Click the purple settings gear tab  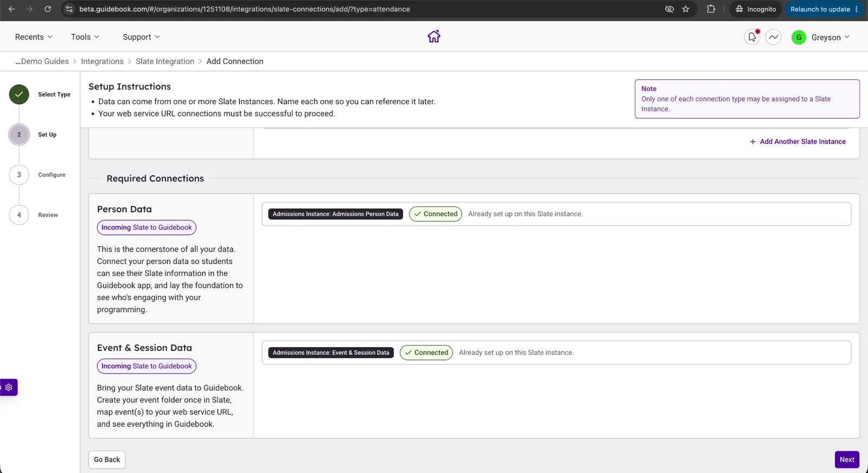(9, 387)
